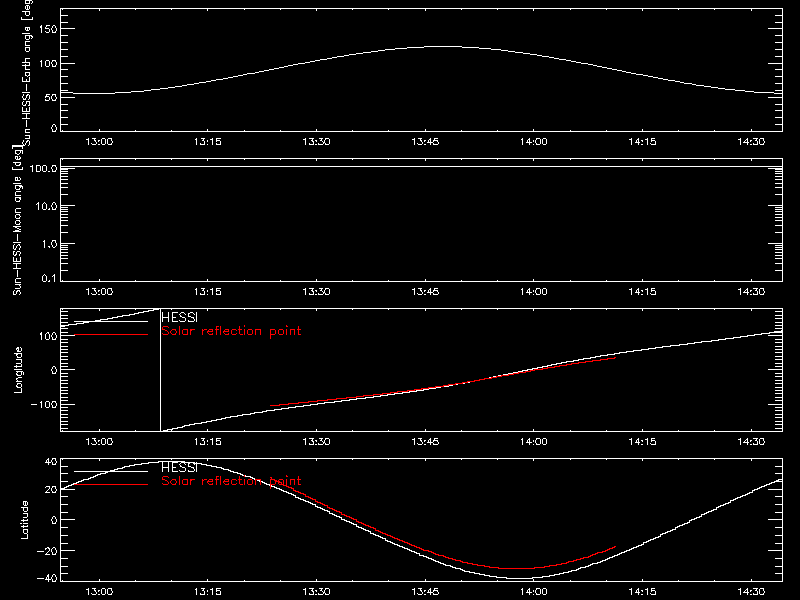Click 13:00 time label under Earth angle plot

99,142
